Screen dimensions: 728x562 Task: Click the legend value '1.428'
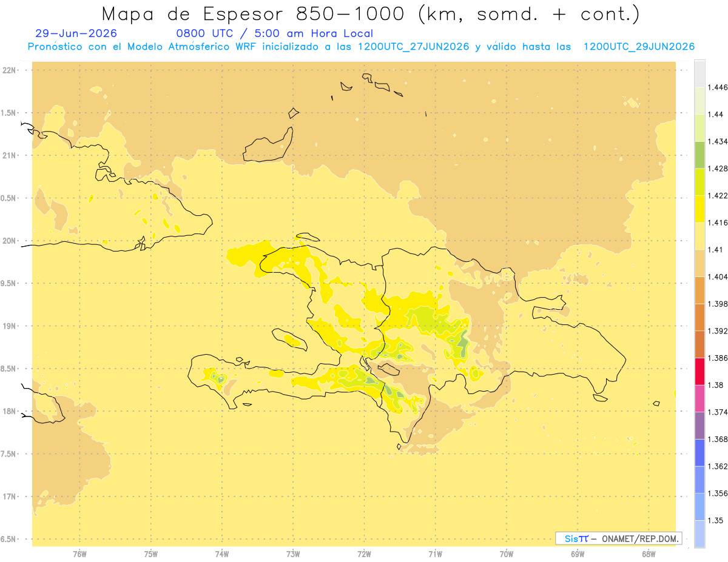click(718, 169)
